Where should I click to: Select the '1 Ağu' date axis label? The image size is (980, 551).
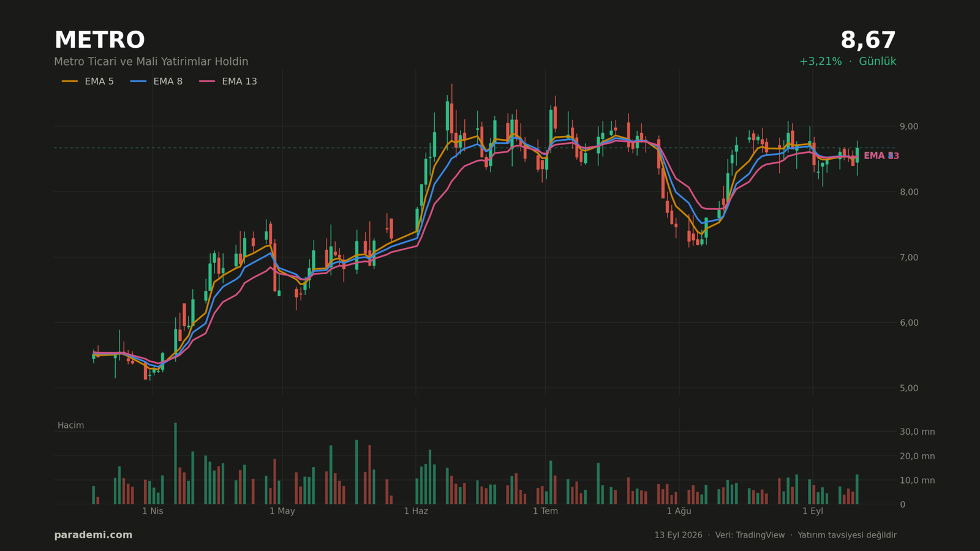[679, 511]
